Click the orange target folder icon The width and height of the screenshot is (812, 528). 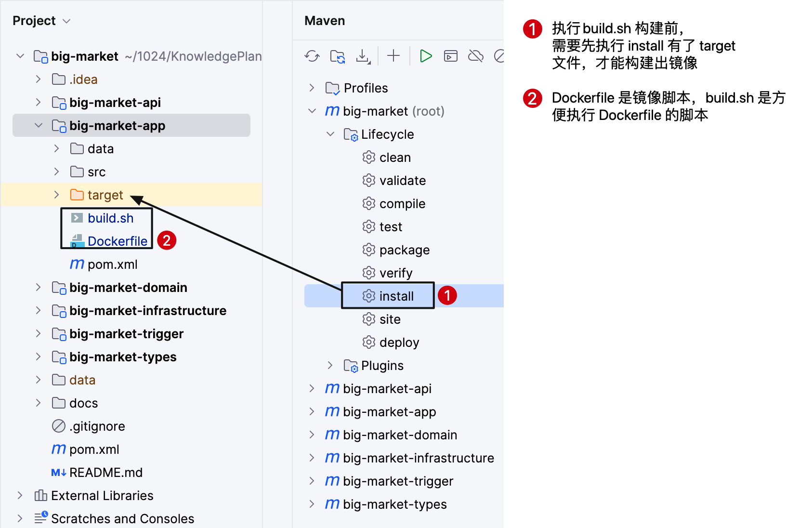(77, 195)
